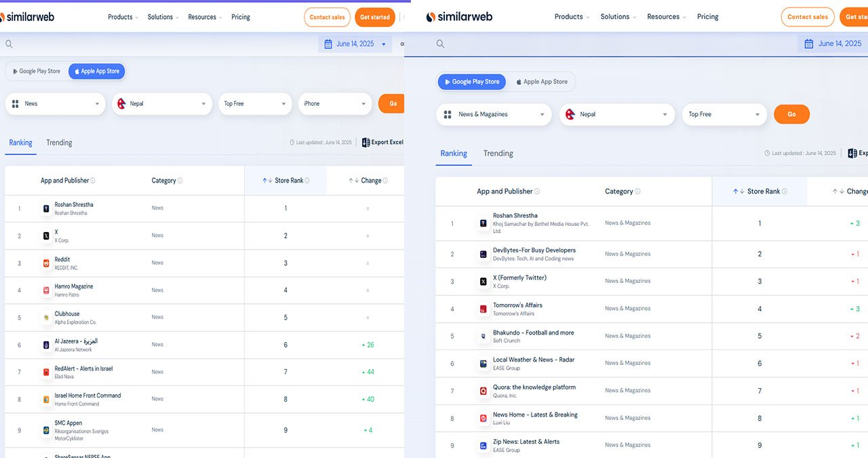The width and height of the screenshot is (868, 458).
Task: Click the Export Excel icon in left pane
Action: pos(366,142)
